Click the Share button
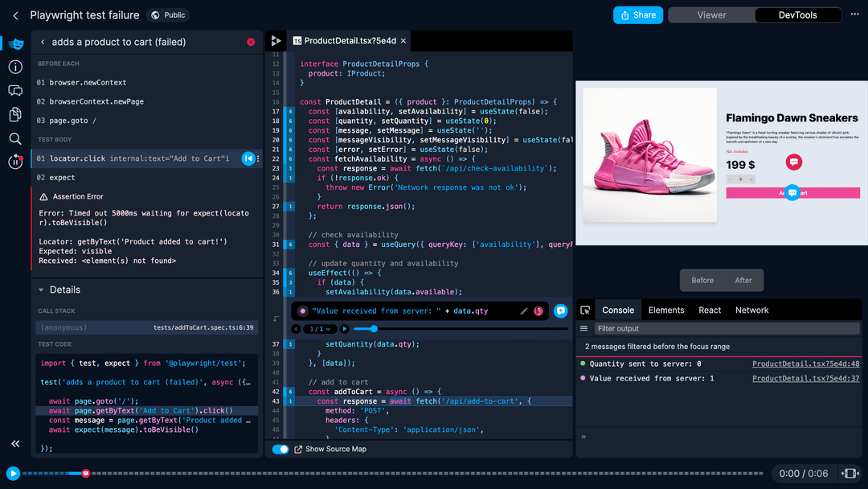Image resolution: width=868 pixels, height=489 pixels. pos(637,15)
